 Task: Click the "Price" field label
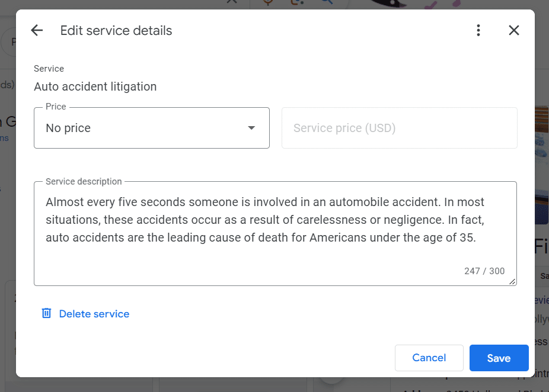56,107
